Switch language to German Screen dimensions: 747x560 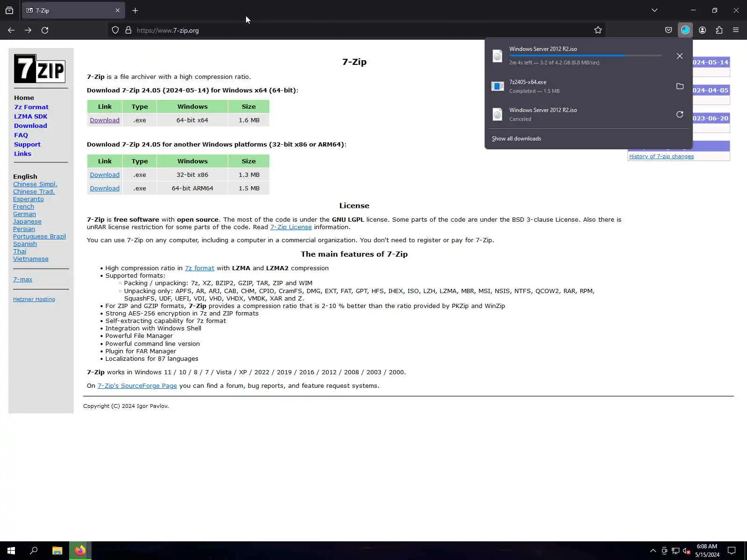point(24,214)
